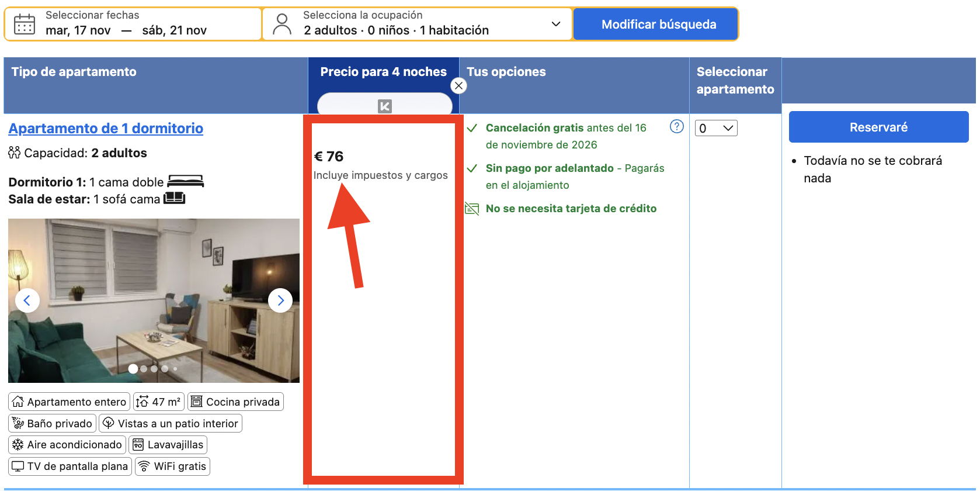Image resolution: width=980 pixels, height=491 pixels.
Task: Click 2 adultos · 0 niños · 1 habitación
Action: pos(396,30)
